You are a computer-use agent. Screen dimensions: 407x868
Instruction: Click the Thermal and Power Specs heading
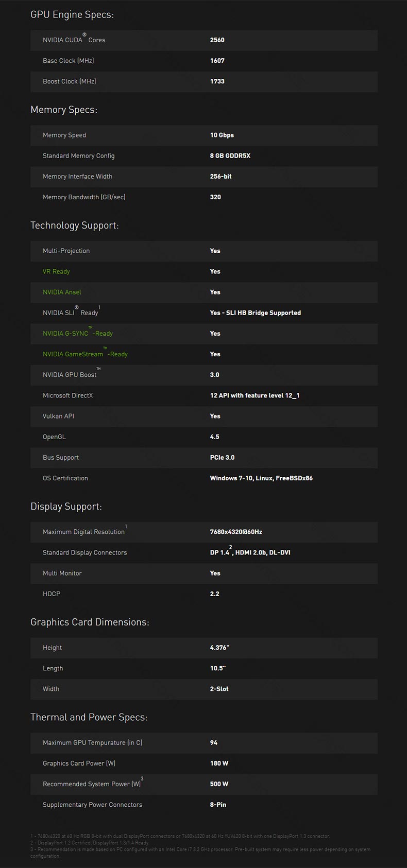(x=89, y=718)
